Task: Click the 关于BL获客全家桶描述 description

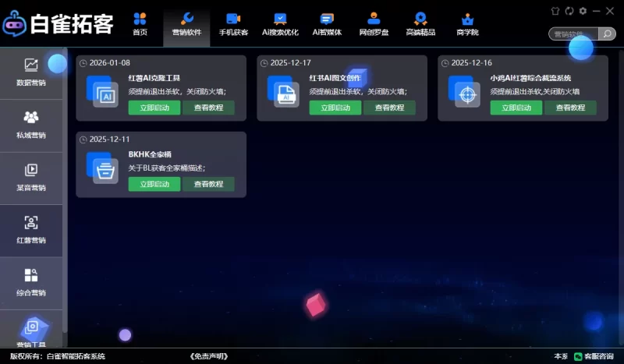Action: 167,168
